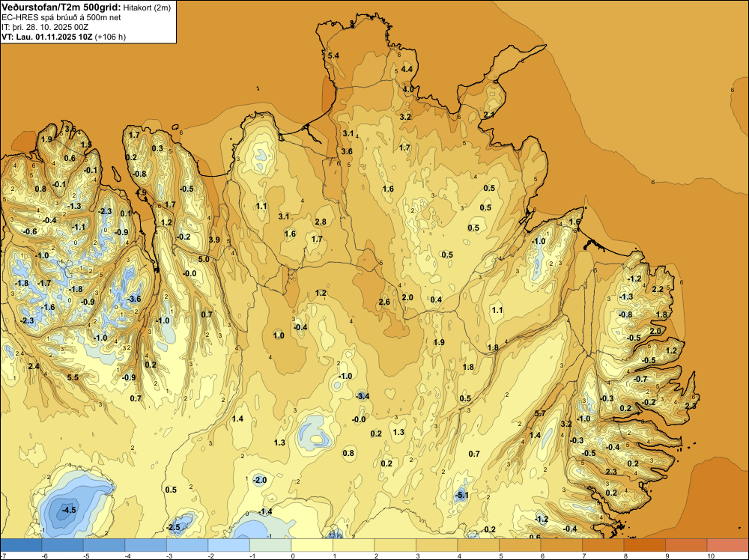The image size is (749, 560).
Task: Click the '-3.4' temperature value on the map
Action: (x=363, y=396)
